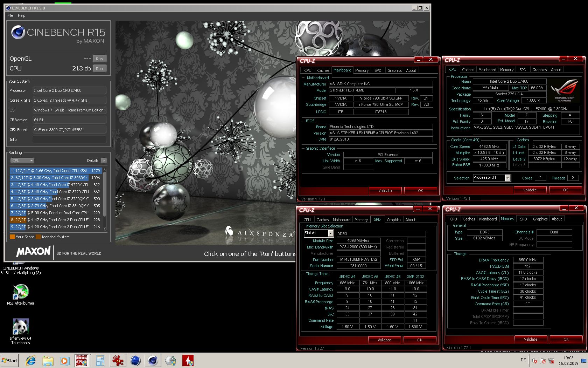Click Validate in processor CPU-Z window
Screen dimensions: 588x368
[530, 190]
